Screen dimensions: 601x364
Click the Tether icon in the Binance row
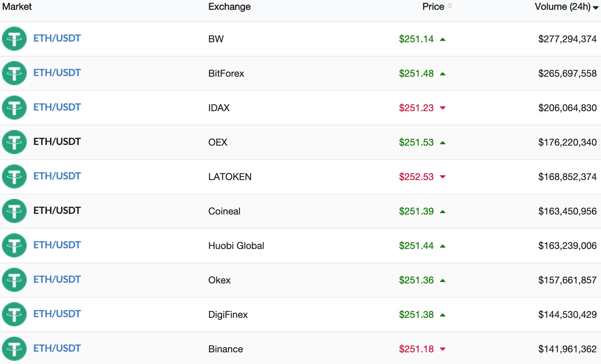click(x=14, y=349)
